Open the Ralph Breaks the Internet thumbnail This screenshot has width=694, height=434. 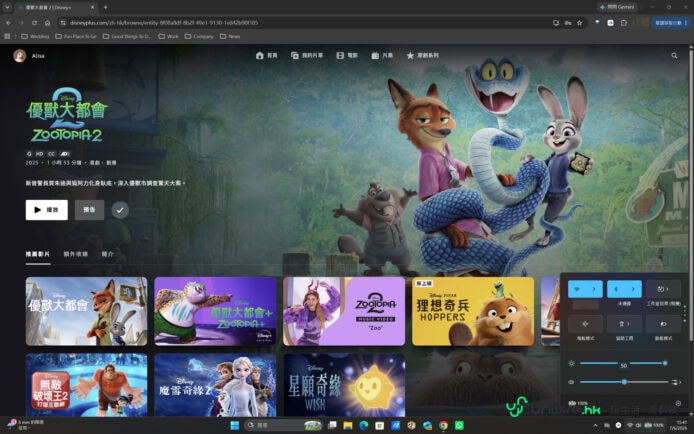coord(86,385)
